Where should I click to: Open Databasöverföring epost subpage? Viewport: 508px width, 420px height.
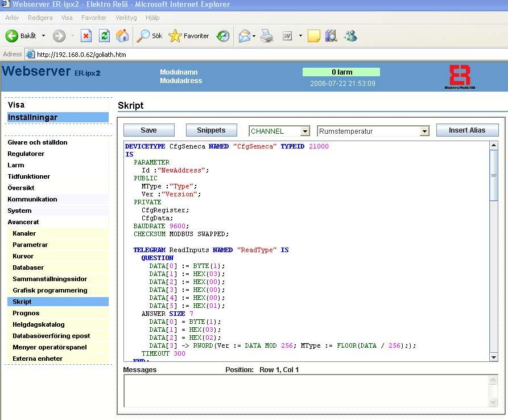coord(58,336)
